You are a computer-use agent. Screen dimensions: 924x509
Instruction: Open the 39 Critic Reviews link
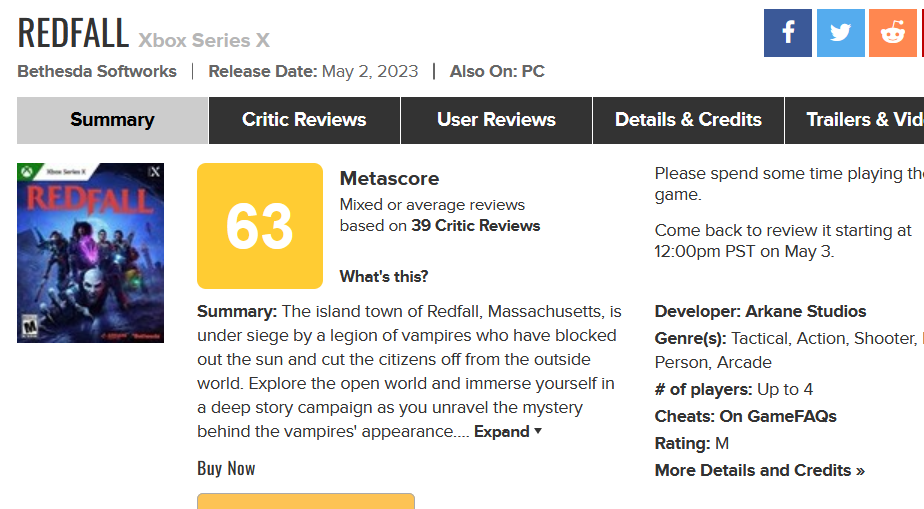tap(476, 226)
